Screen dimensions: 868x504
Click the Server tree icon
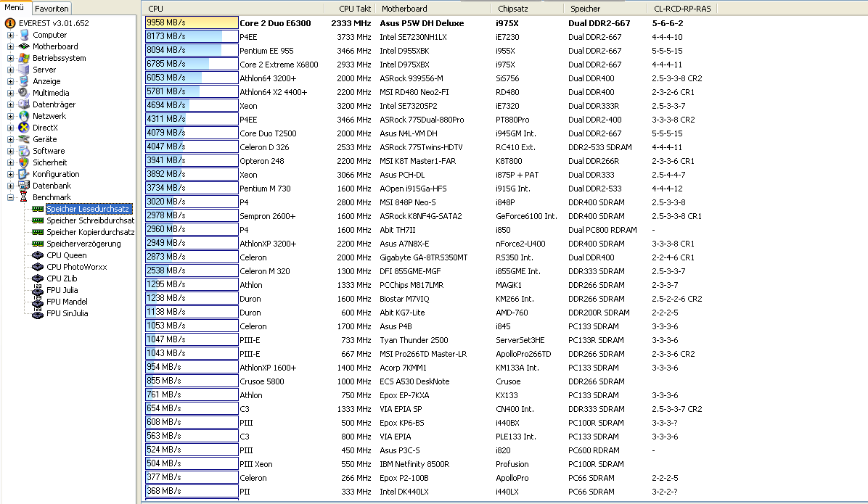tap(24, 70)
